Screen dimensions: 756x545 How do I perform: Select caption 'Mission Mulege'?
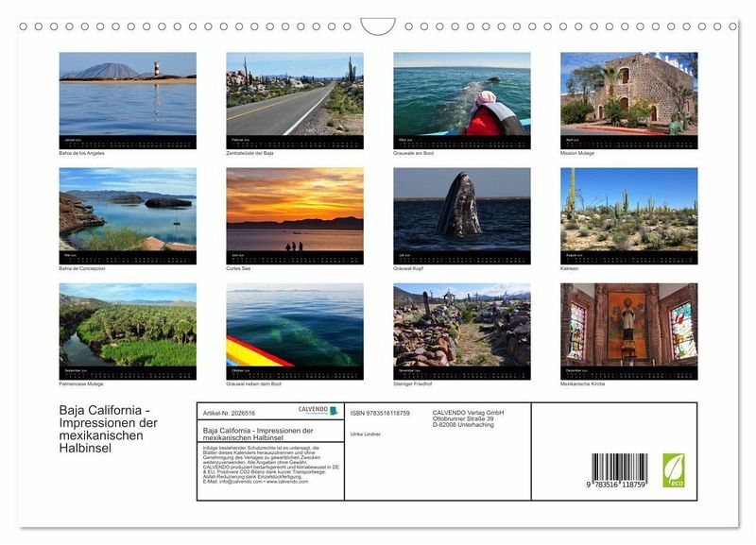click(x=577, y=153)
